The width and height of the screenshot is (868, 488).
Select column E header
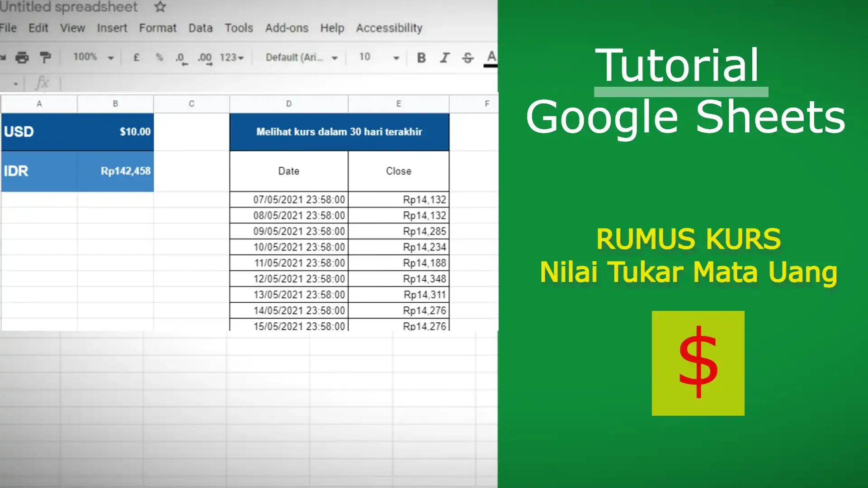[x=399, y=104]
